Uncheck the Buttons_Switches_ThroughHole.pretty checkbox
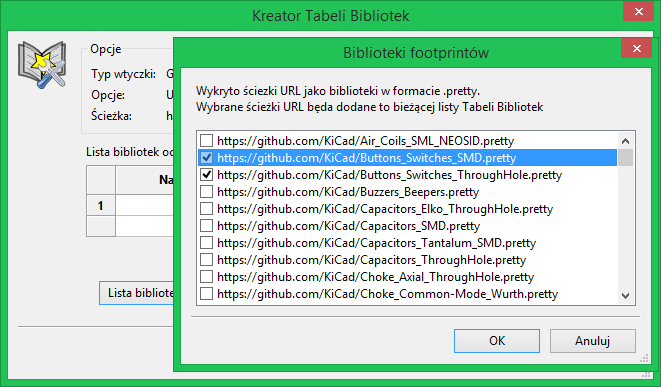 point(206,175)
